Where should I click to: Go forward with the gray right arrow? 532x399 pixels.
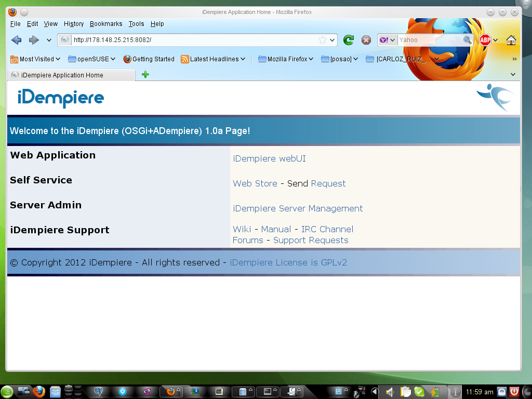click(x=34, y=40)
